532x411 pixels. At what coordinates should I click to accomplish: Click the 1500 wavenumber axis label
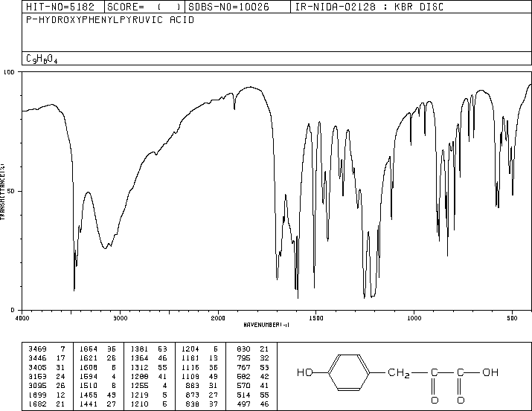click(x=316, y=318)
